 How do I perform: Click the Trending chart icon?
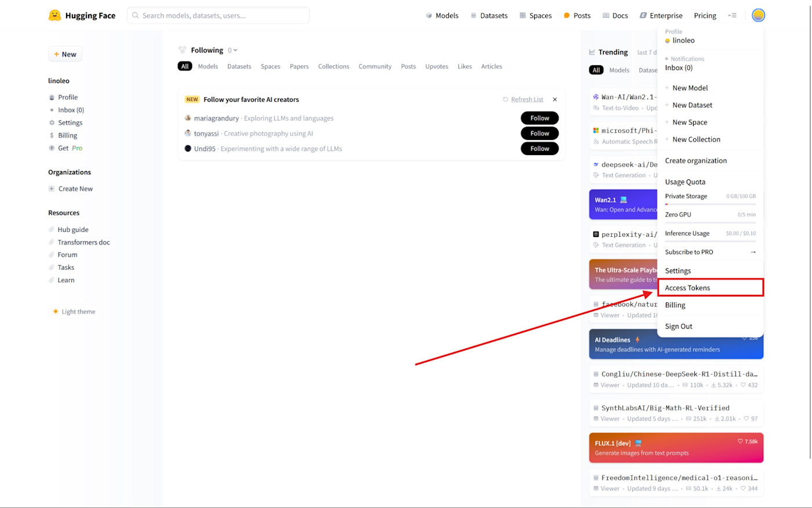point(592,52)
